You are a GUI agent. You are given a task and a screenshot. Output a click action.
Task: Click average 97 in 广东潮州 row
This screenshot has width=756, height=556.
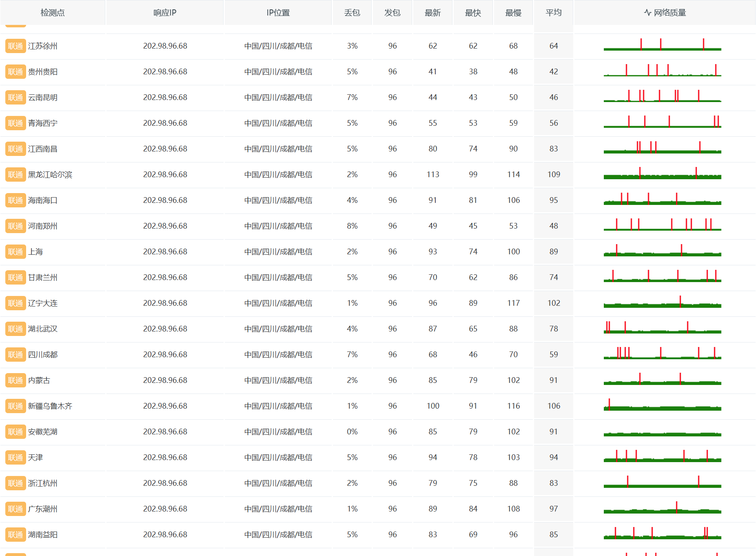pyautogui.click(x=554, y=509)
